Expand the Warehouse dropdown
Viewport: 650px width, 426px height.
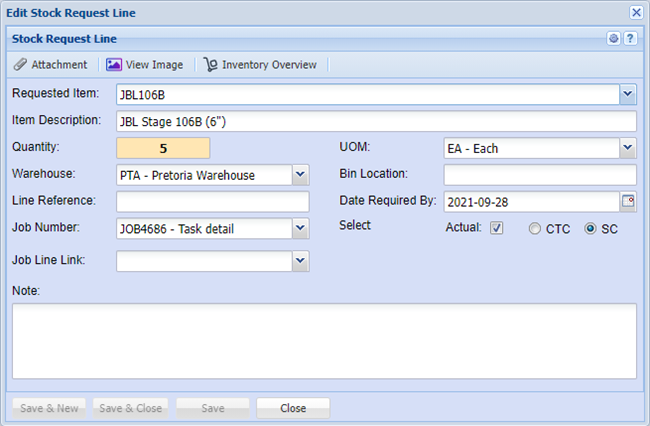click(300, 175)
